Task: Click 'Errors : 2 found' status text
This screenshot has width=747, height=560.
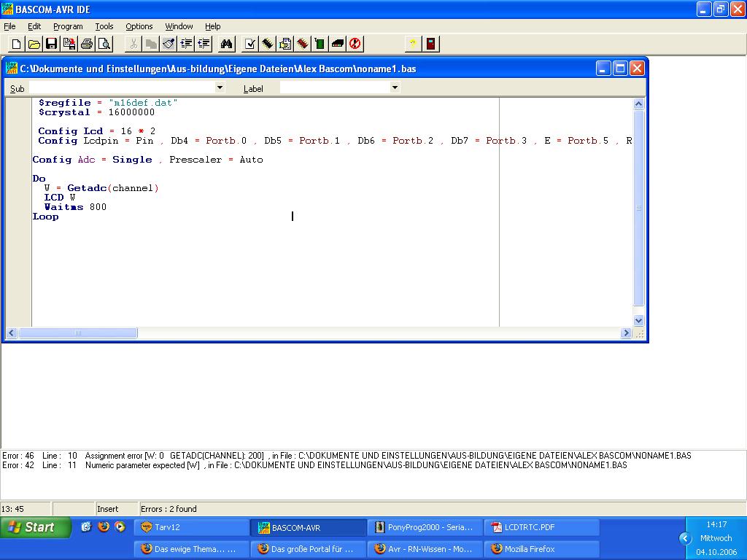Action: 169,509
